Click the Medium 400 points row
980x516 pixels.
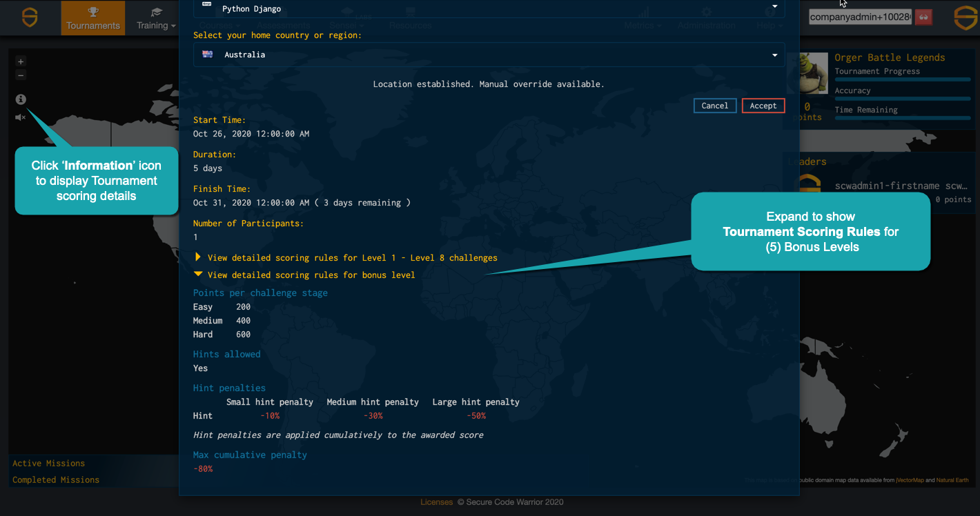point(222,320)
